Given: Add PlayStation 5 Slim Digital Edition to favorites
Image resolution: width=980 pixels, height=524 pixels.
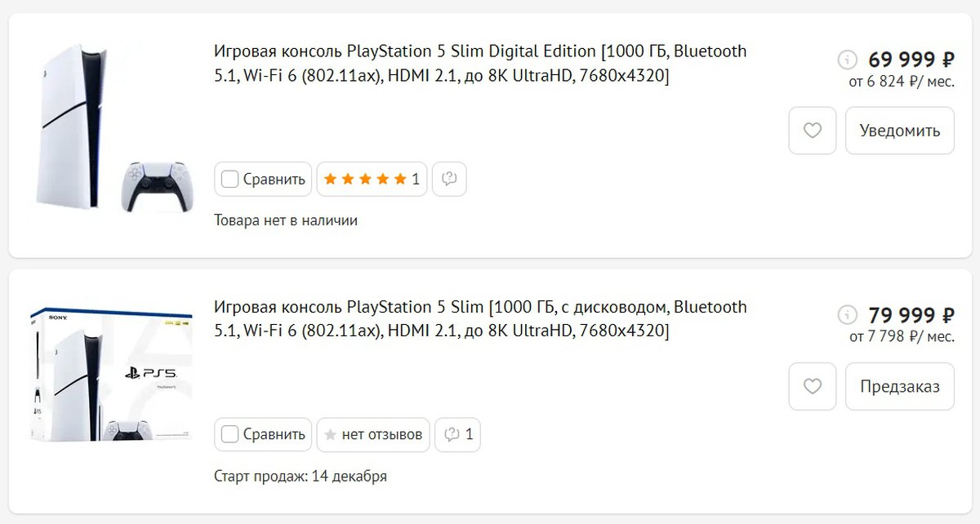Looking at the screenshot, I should [x=812, y=131].
